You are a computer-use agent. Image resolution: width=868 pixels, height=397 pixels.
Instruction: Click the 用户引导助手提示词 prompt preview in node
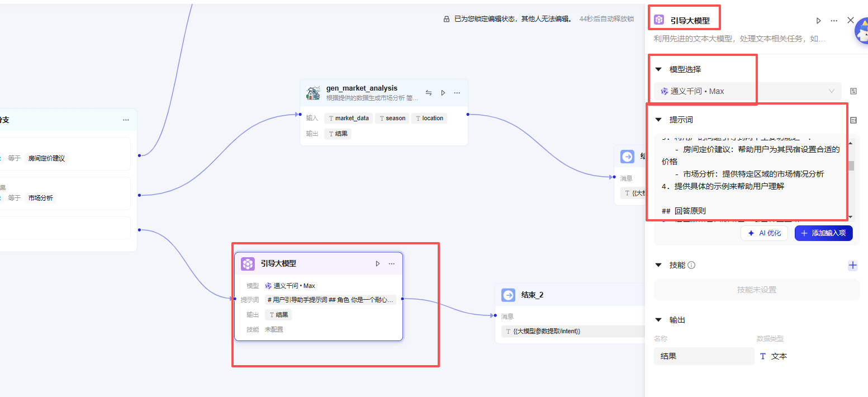point(331,300)
